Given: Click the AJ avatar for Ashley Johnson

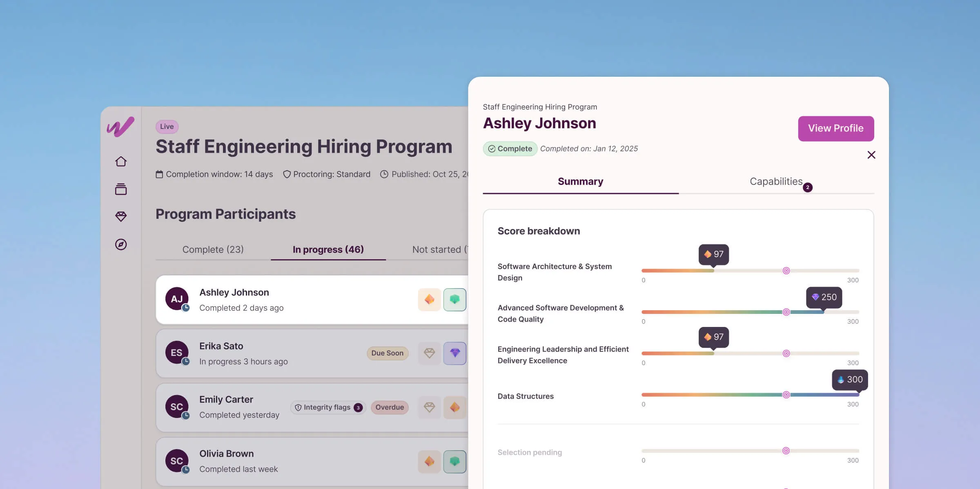Looking at the screenshot, I should pos(177,299).
